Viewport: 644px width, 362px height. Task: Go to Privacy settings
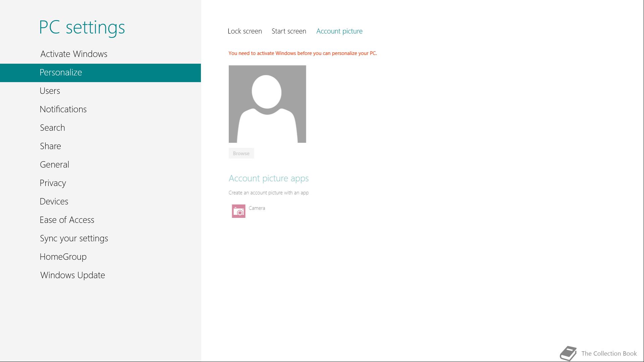100,183
